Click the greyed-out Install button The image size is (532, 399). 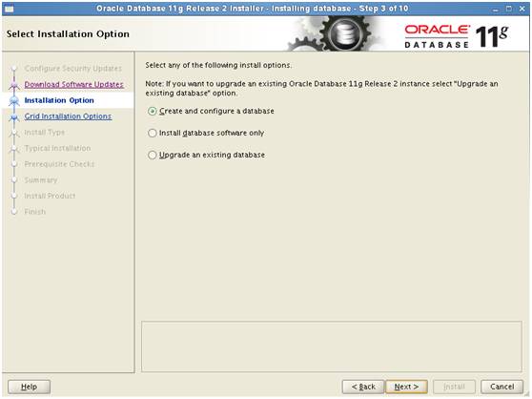(x=454, y=387)
